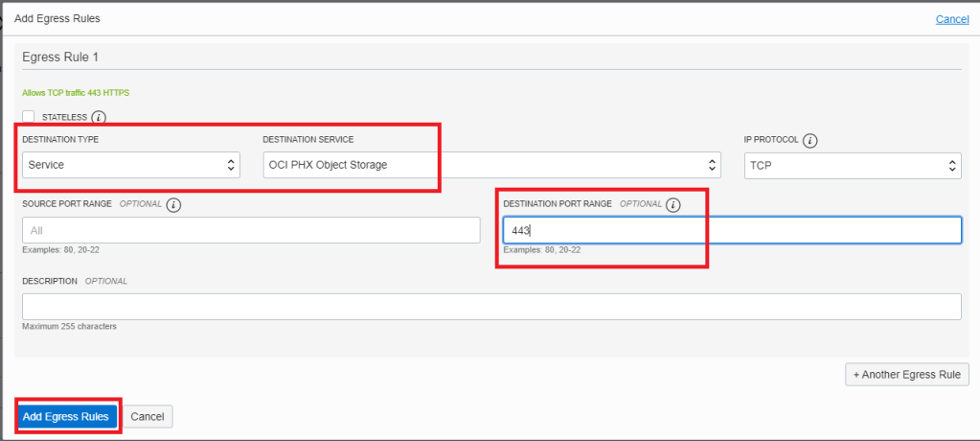Open the IP Protocol dropdown

[853, 166]
